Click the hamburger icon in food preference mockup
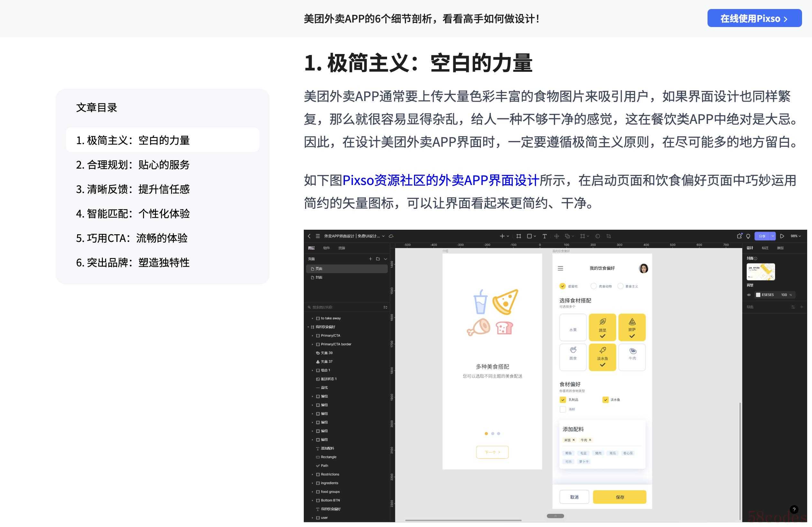The width and height of the screenshot is (812, 527). click(560, 268)
